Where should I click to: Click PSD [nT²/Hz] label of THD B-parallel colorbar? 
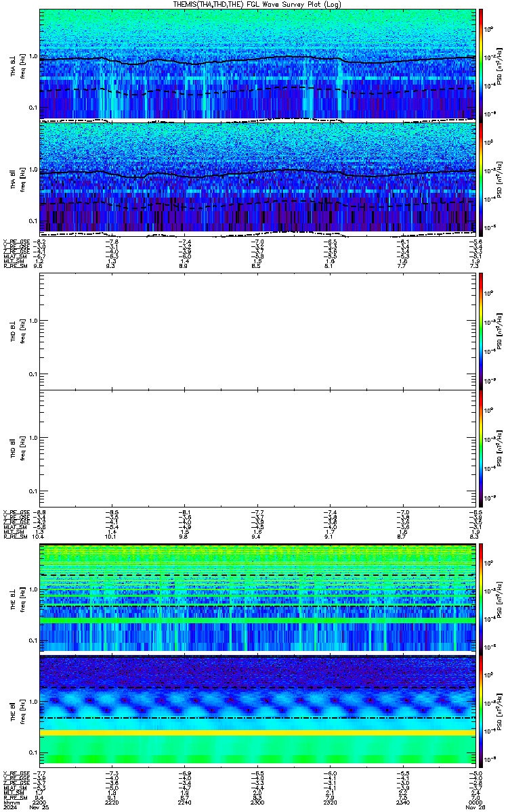pos(499,448)
